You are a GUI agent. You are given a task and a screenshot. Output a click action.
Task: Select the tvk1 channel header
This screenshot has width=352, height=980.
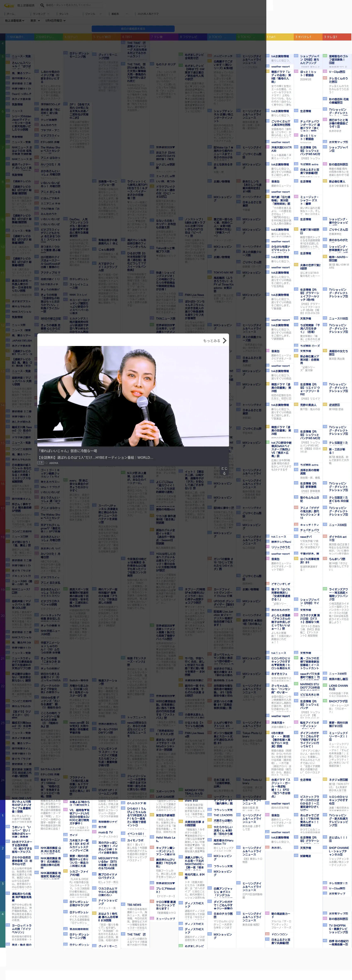[280, 37]
